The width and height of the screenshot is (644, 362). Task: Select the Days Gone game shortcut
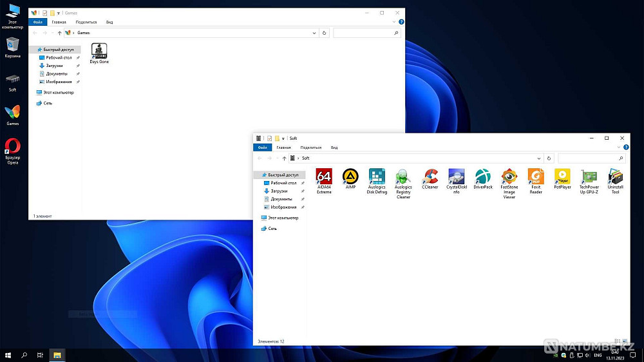(99, 53)
